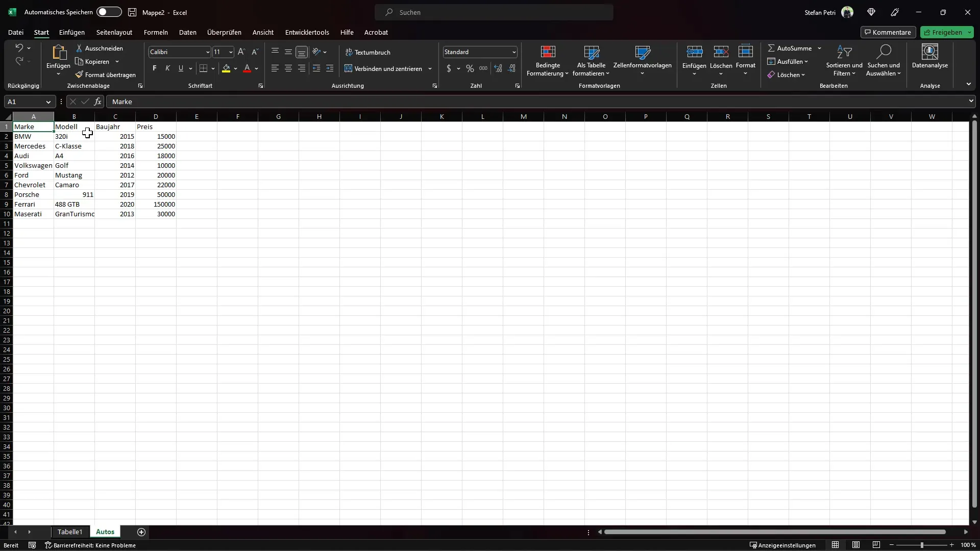980x551 pixels.
Task: Increase font size with larger A icon
Action: (x=241, y=52)
